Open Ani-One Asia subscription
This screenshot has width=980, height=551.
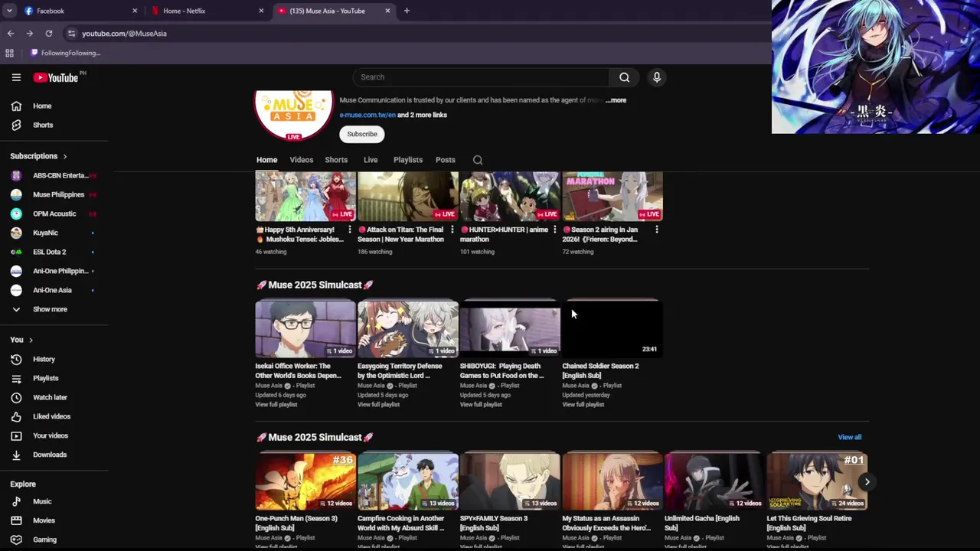54,291
